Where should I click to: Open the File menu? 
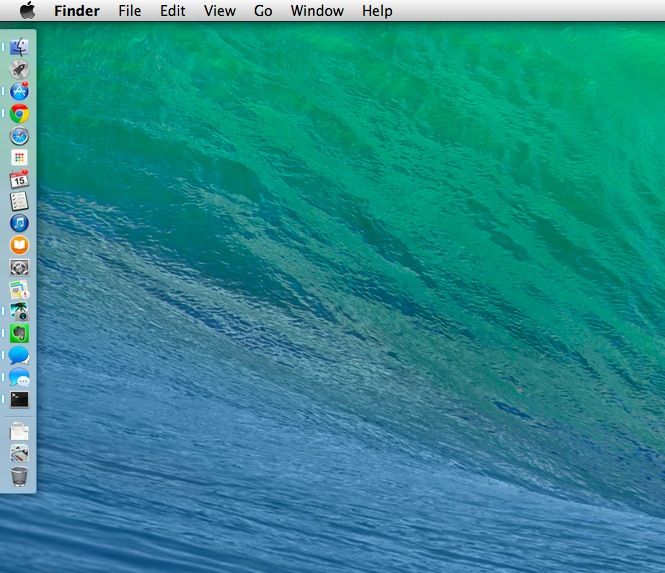(129, 11)
